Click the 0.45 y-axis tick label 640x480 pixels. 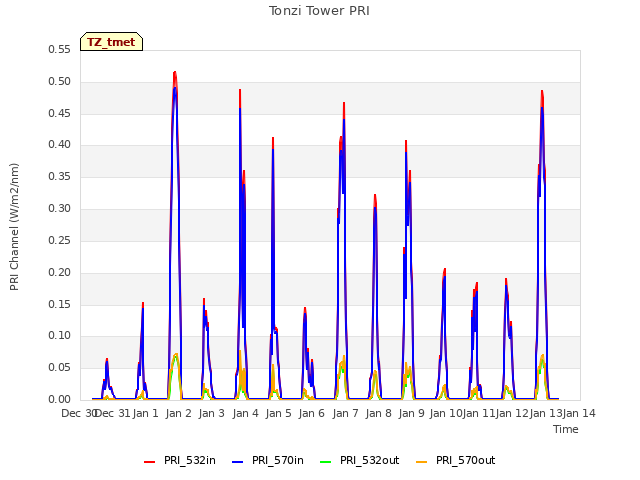(x=59, y=113)
